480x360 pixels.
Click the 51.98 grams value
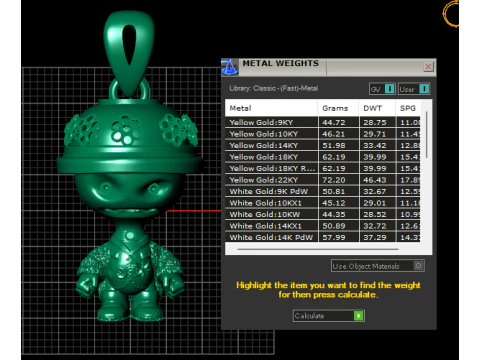pyautogui.click(x=334, y=145)
